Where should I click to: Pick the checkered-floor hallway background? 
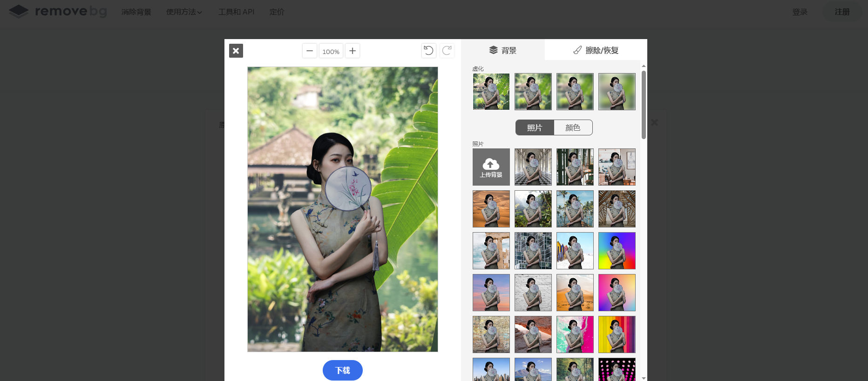pyautogui.click(x=533, y=167)
